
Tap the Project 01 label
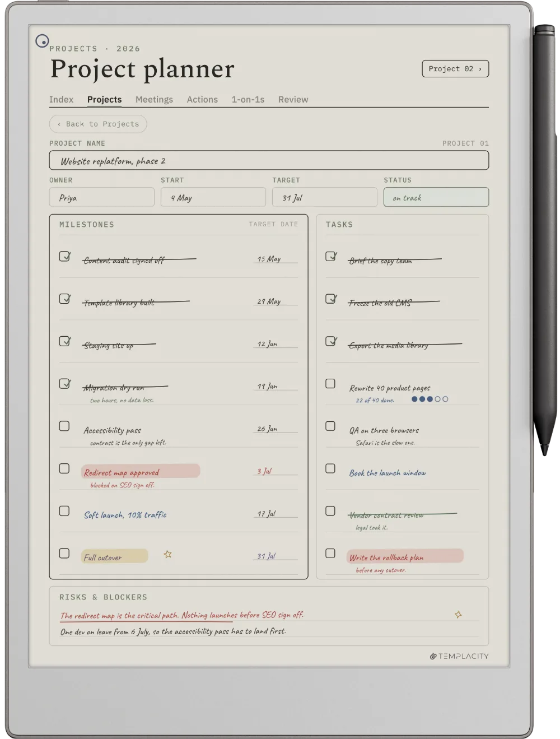tap(465, 143)
